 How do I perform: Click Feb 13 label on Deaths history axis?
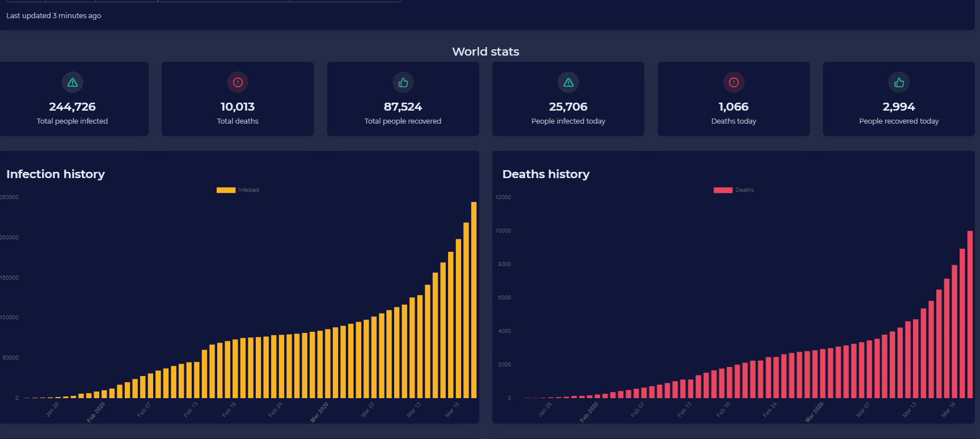(685, 410)
